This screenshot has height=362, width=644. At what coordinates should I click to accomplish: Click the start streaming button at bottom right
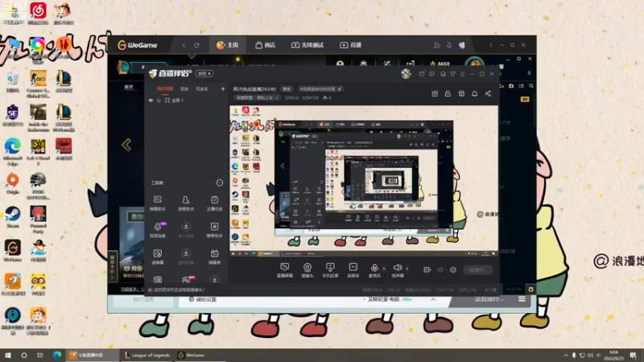477,269
